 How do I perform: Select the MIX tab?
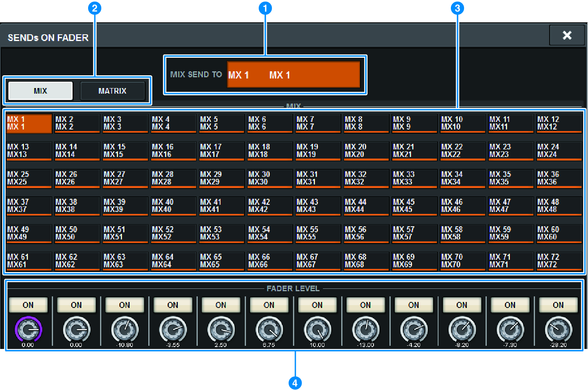39,90
